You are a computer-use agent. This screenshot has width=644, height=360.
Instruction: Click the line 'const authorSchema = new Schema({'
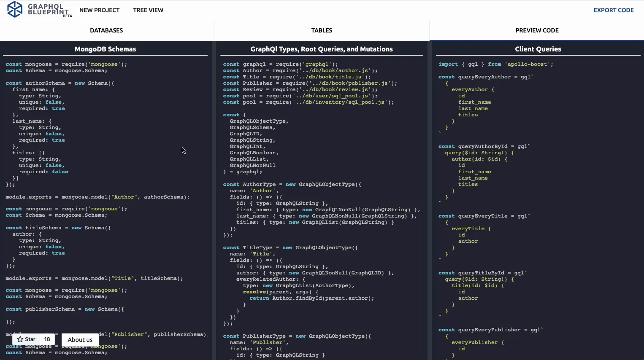click(x=60, y=83)
